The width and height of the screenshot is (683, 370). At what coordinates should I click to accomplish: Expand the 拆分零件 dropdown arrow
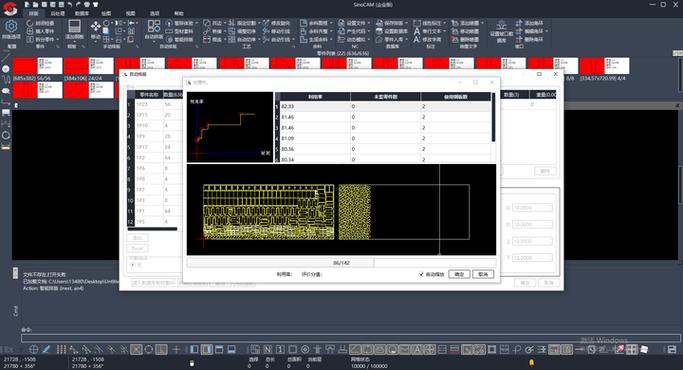point(57,39)
